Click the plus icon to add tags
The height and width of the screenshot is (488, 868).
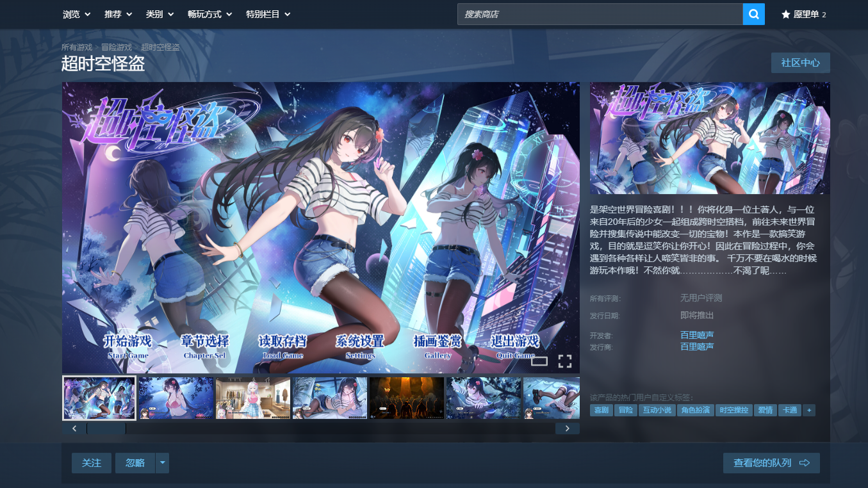click(x=808, y=411)
